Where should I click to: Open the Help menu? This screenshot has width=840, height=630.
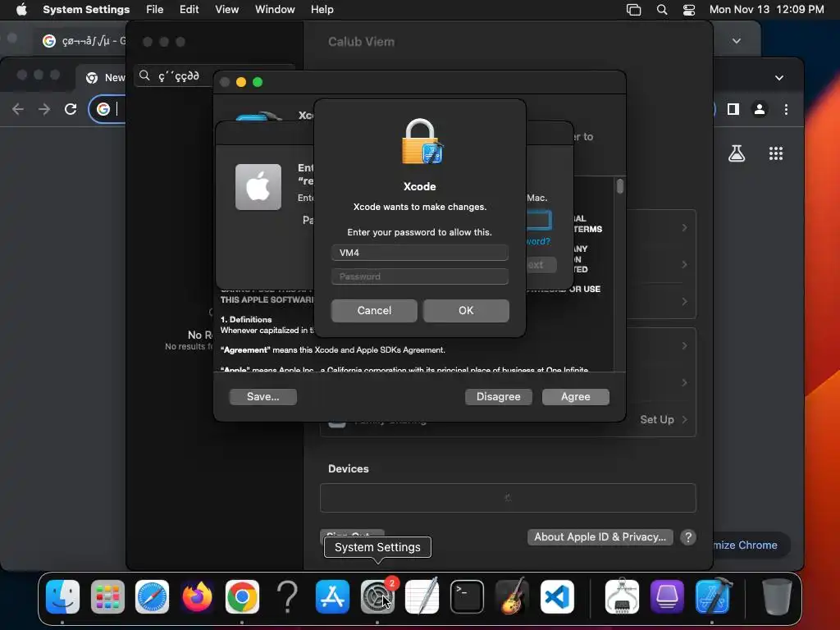(322, 9)
